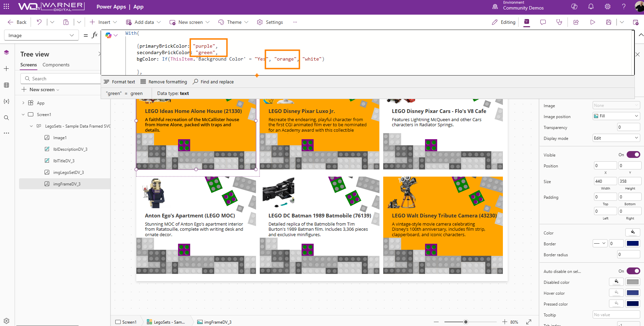Open settings gear at bottom left
644x326 pixels.
point(6,321)
